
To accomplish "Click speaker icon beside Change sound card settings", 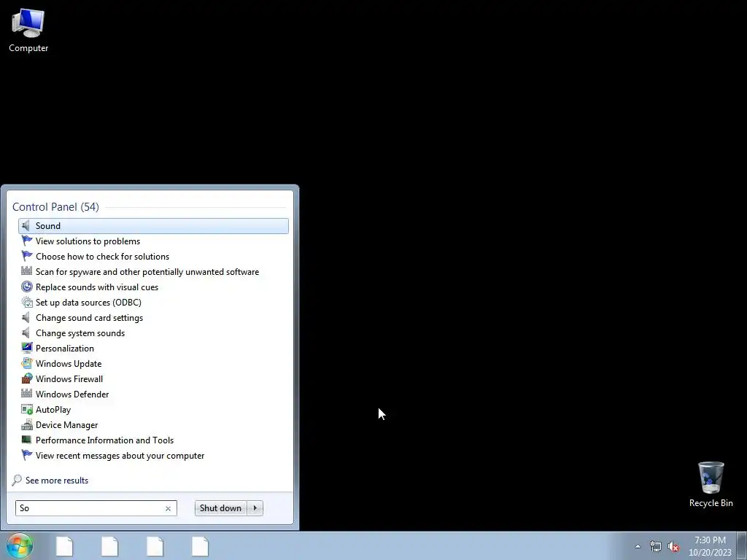I will point(27,317).
